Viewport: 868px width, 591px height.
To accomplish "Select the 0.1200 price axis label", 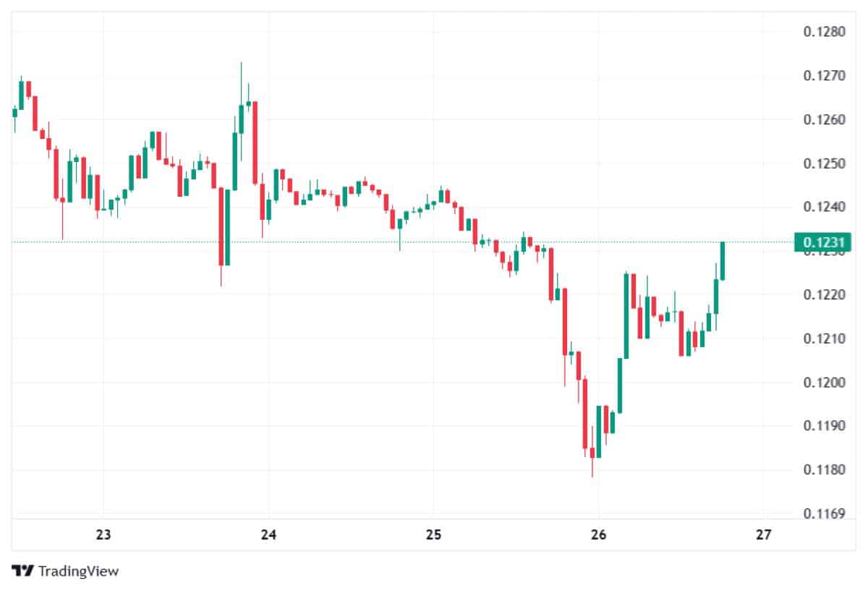I will tap(823, 383).
